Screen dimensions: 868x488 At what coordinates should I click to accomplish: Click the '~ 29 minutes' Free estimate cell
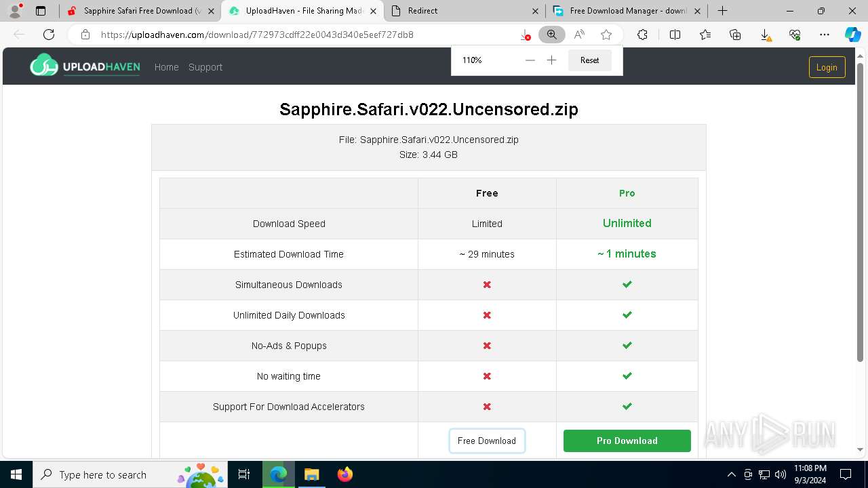[487, 254]
